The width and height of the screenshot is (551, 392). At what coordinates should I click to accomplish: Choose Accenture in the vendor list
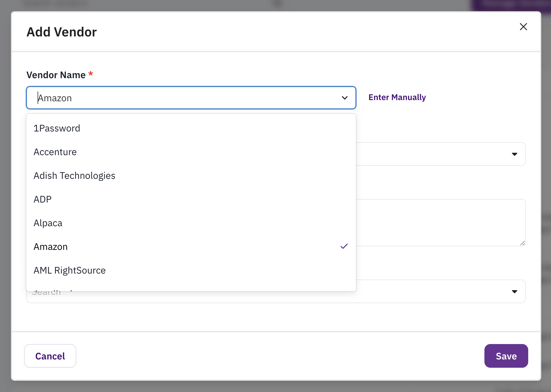[191, 152]
